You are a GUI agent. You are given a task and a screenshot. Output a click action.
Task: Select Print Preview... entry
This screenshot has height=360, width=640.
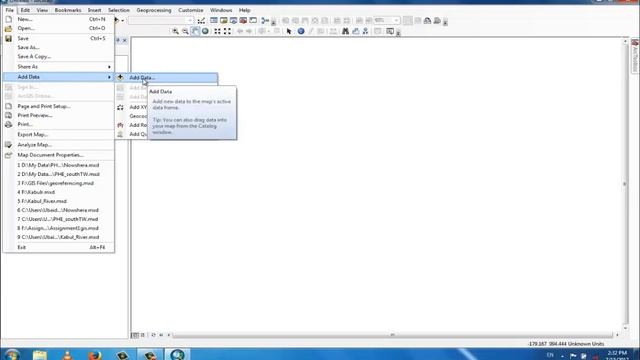click(35, 115)
